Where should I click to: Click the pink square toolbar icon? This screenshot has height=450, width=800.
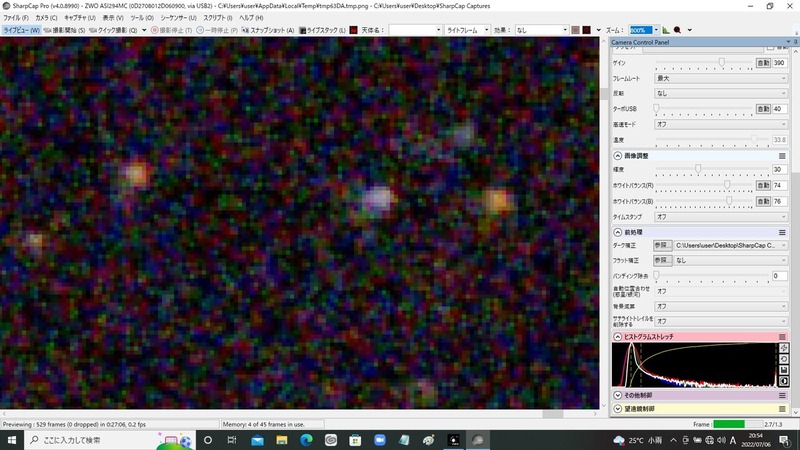tap(576, 30)
